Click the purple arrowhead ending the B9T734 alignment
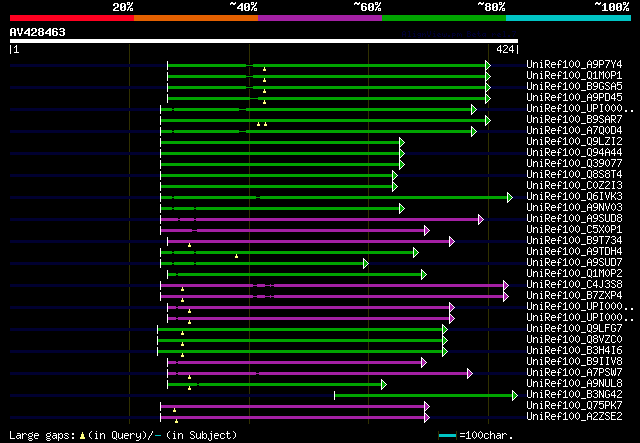Image resolution: width=640 pixels, height=443 pixels. pyautogui.click(x=452, y=241)
